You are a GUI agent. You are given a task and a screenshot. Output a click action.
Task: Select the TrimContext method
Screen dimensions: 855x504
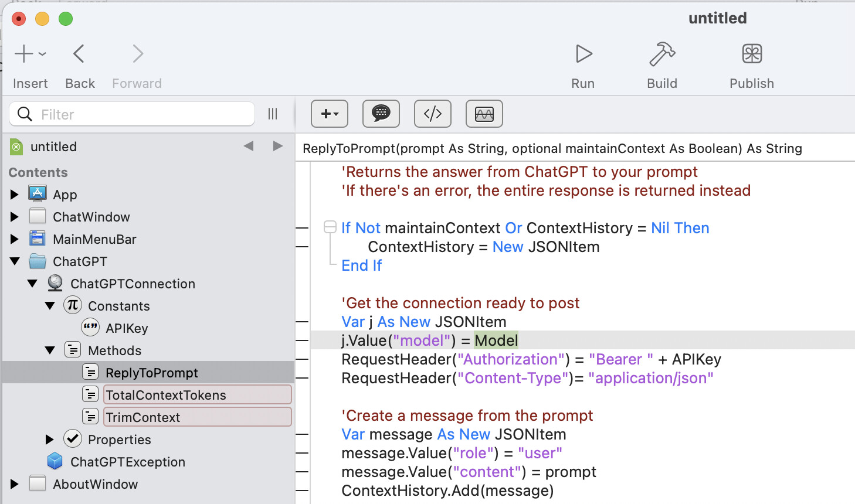click(143, 417)
